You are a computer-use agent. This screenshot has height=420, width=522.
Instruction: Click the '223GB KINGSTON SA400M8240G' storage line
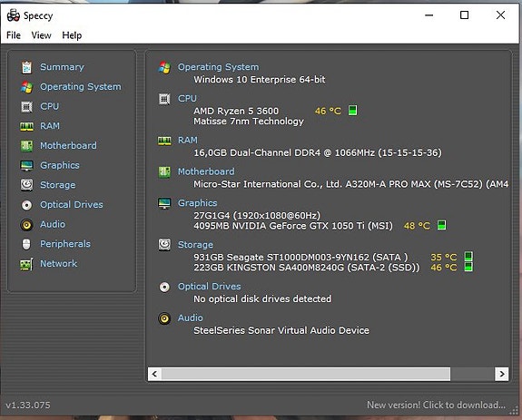(x=306, y=268)
